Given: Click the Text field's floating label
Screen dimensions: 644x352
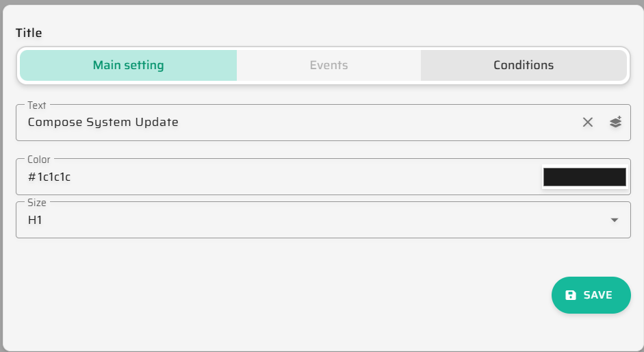Looking at the screenshot, I should point(37,105).
